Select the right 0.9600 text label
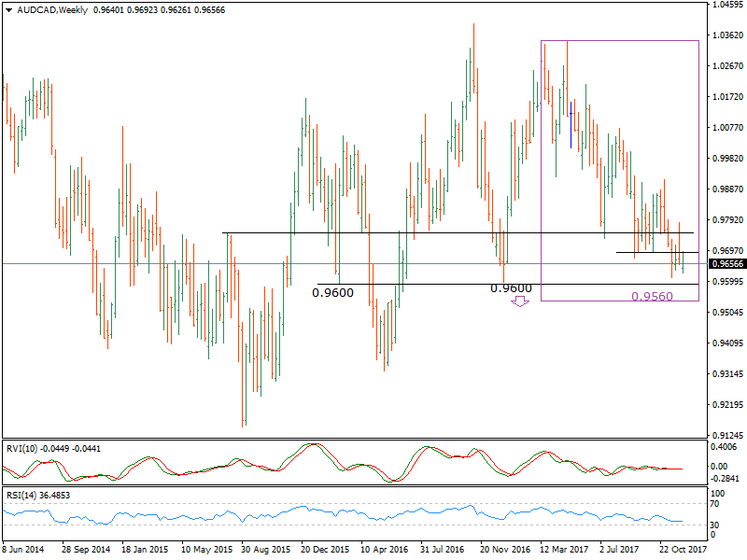 point(508,289)
